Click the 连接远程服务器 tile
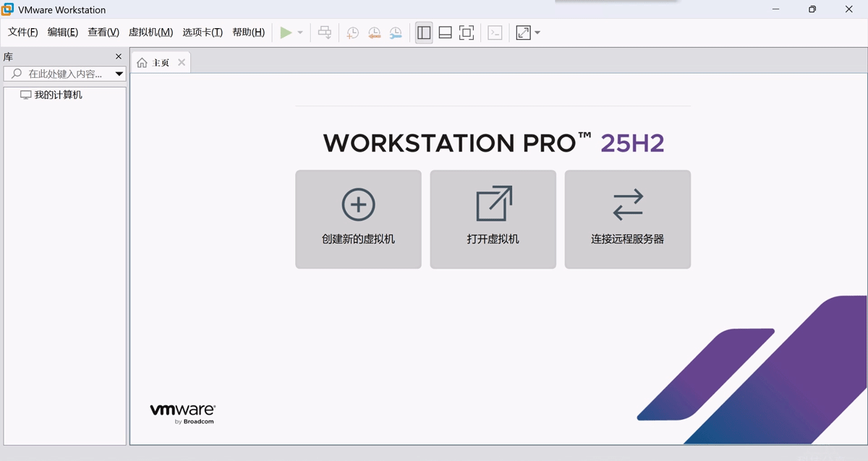The image size is (868, 461). pos(627,219)
